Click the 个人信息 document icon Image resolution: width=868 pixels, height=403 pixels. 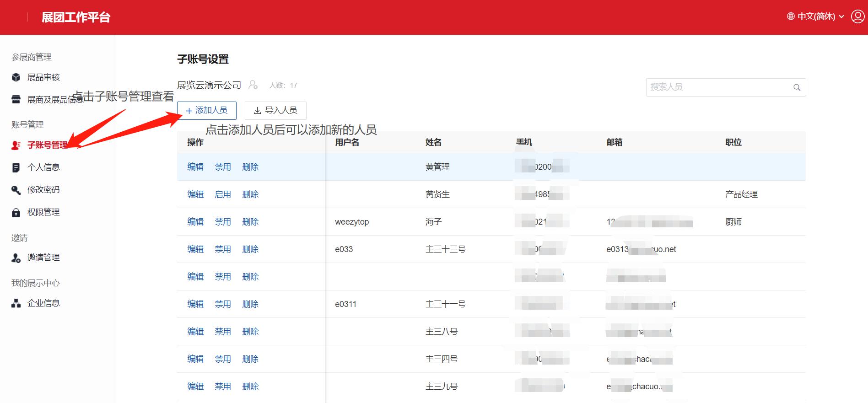point(16,167)
